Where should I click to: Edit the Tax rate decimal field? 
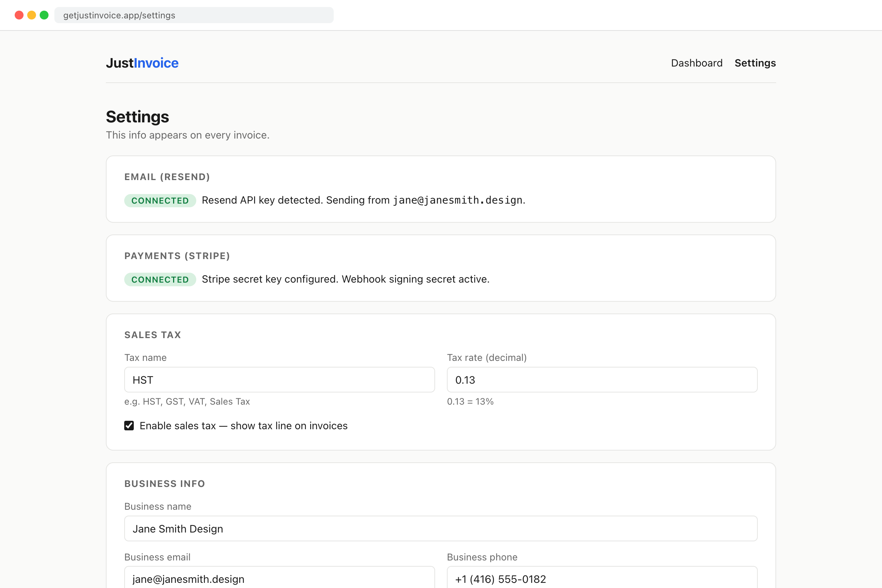click(602, 380)
